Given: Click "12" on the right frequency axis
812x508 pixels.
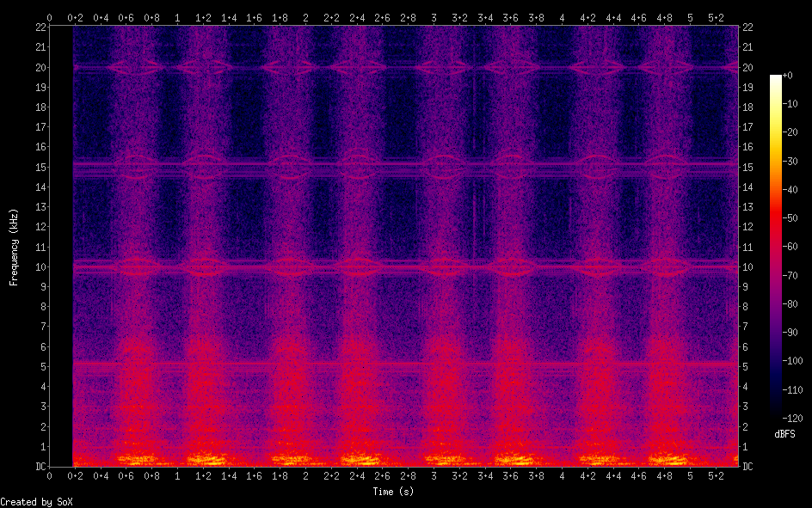Looking at the screenshot, I should (x=747, y=227).
